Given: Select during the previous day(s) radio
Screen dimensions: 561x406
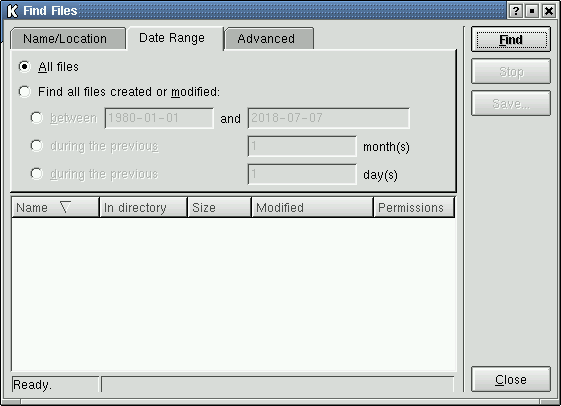Looking at the screenshot, I should click(x=36, y=173).
